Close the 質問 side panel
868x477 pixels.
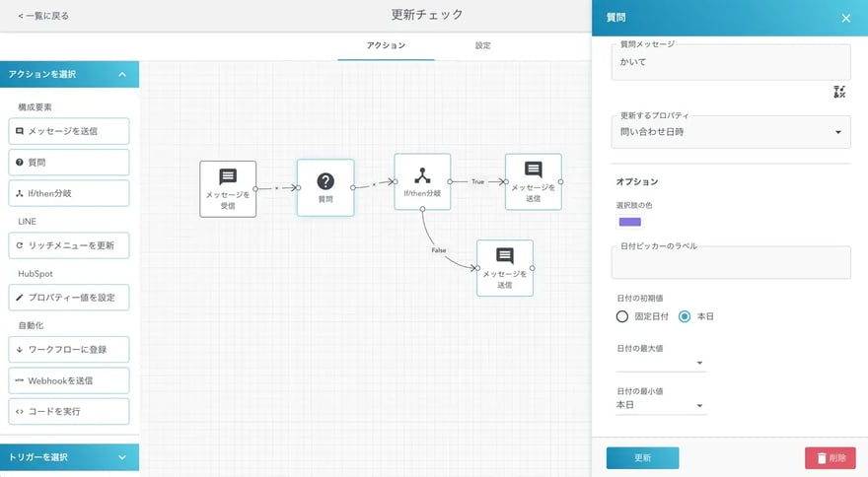pyautogui.click(x=845, y=18)
